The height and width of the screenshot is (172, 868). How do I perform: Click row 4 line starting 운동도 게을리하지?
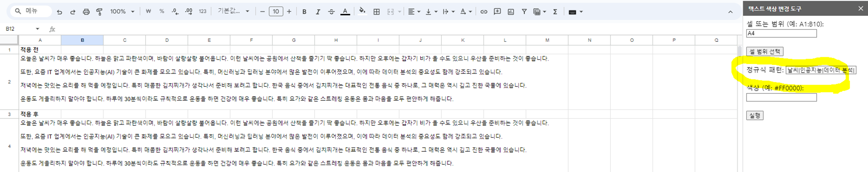click(237, 163)
